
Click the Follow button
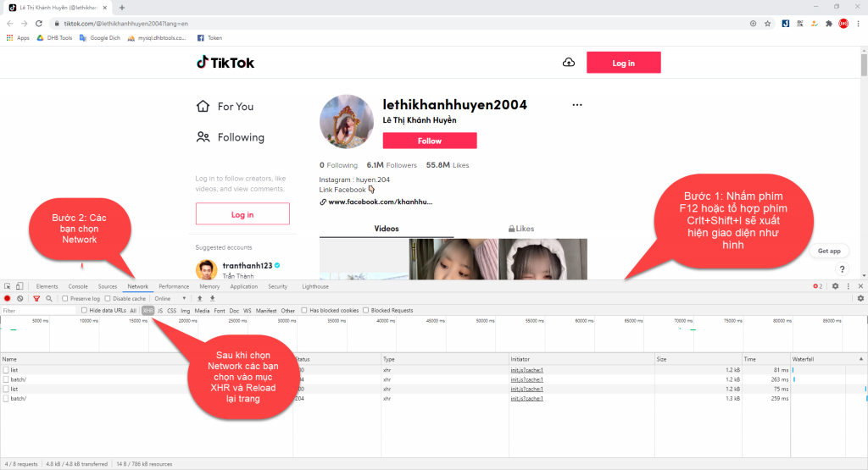pos(430,141)
